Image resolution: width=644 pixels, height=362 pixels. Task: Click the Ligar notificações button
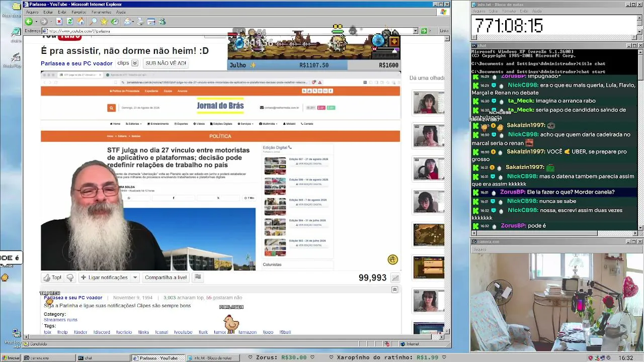pos(104,278)
